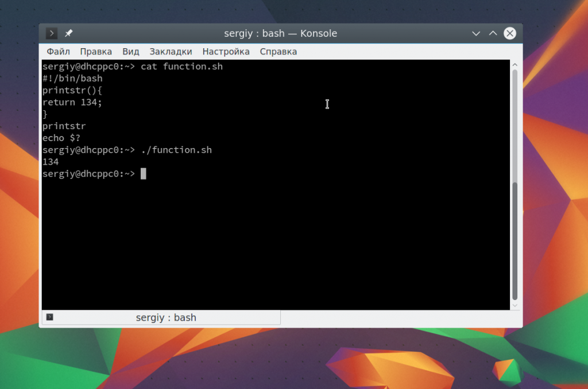Open the Правка menu
Image resolution: width=588 pixels, height=389 pixels.
[96, 52]
